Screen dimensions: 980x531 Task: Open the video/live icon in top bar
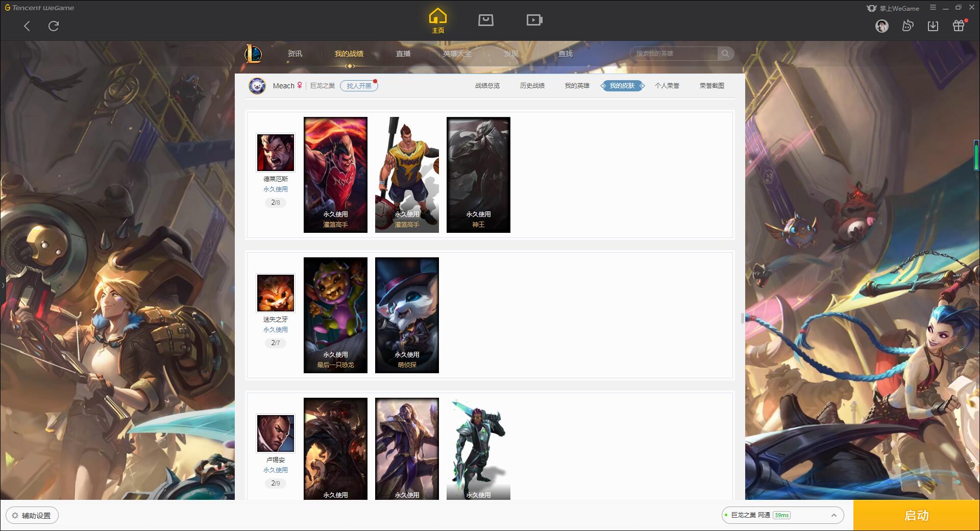click(x=534, y=20)
